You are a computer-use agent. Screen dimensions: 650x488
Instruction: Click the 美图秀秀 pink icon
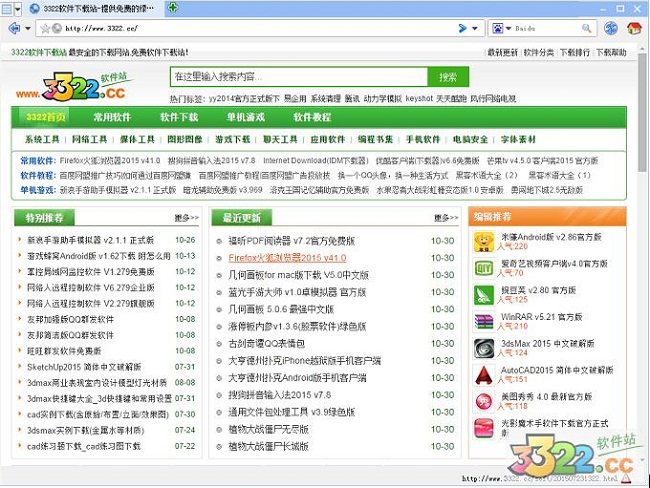coord(484,401)
